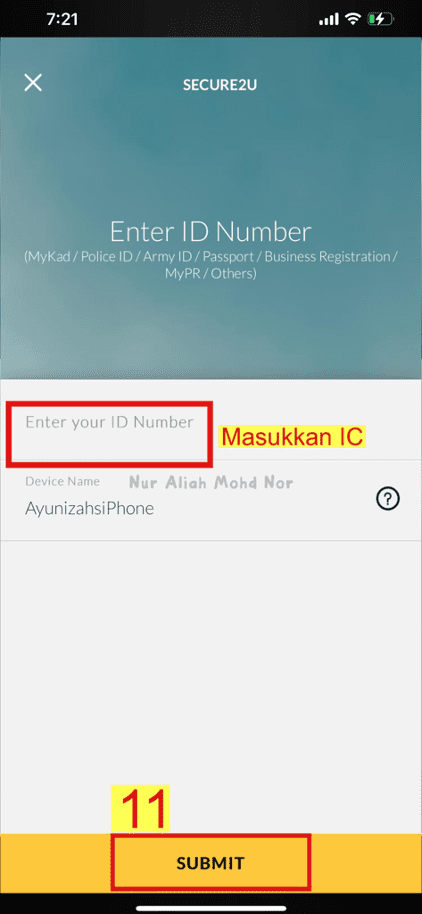Click the yellow step 11 label
The height and width of the screenshot is (914, 422).
click(140, 809)
